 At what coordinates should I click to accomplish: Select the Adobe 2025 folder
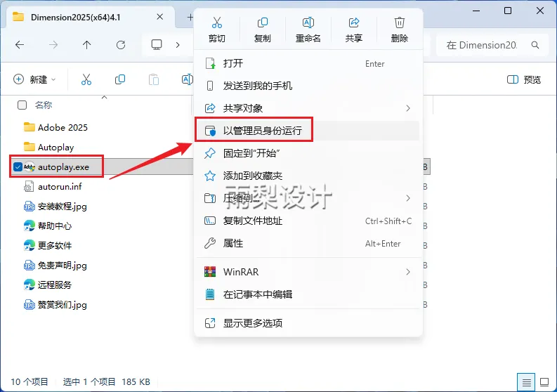(55, 127)
